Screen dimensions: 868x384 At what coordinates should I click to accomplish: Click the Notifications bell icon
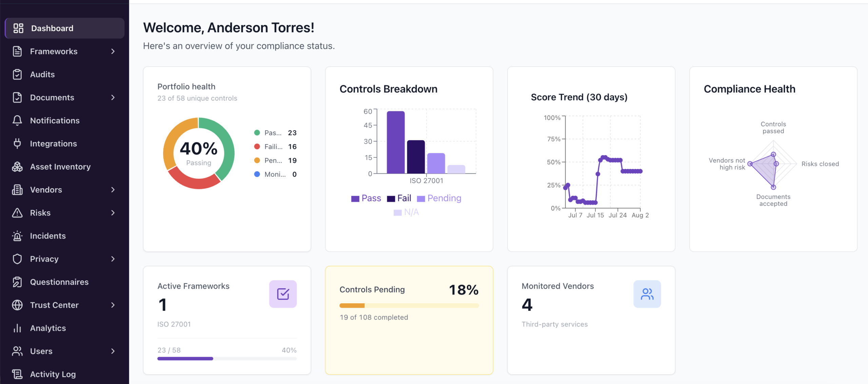click(17, 120)
